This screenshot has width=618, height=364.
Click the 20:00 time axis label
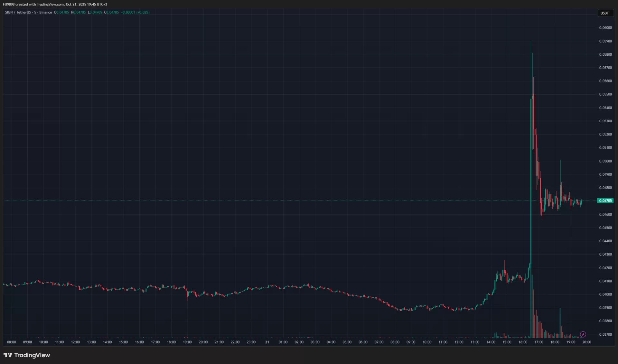[586, 342]
